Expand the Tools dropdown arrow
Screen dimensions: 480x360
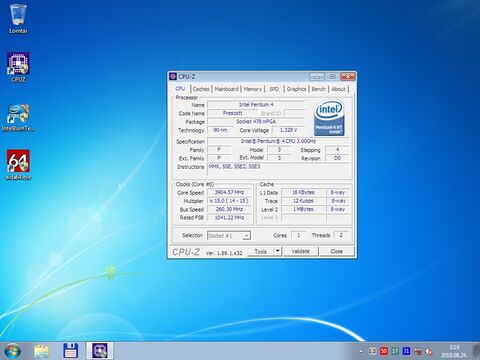278,251
